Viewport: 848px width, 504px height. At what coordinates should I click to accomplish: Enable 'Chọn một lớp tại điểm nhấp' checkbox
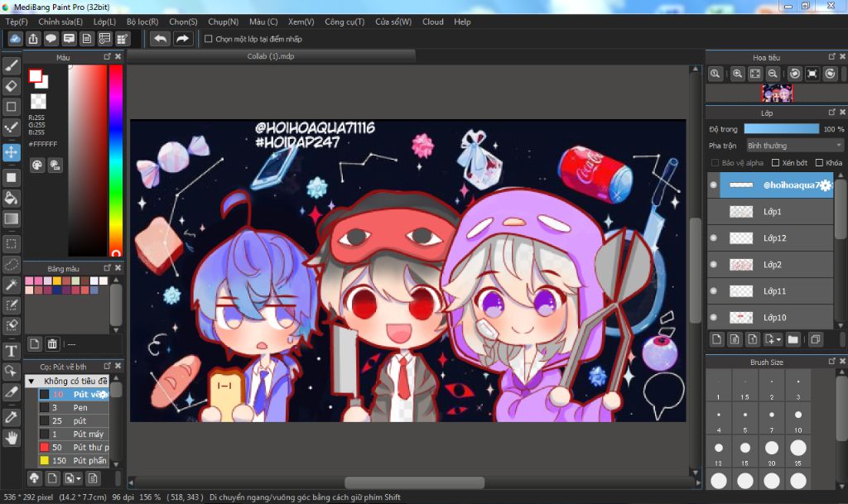tap(208, 39)
